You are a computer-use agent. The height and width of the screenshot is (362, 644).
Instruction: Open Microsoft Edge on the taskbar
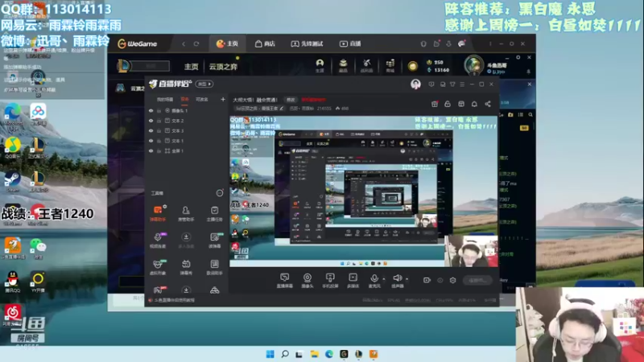coord(329,354)
